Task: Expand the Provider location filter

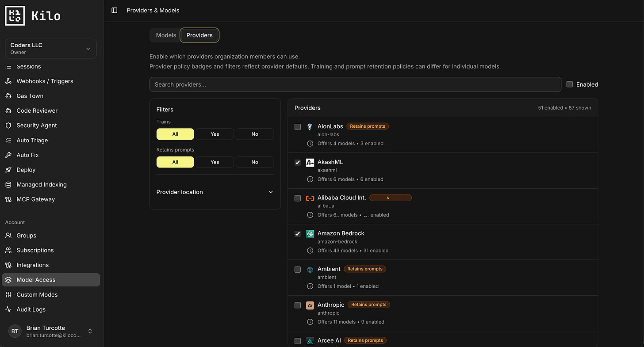Action: tap(215, 192)
